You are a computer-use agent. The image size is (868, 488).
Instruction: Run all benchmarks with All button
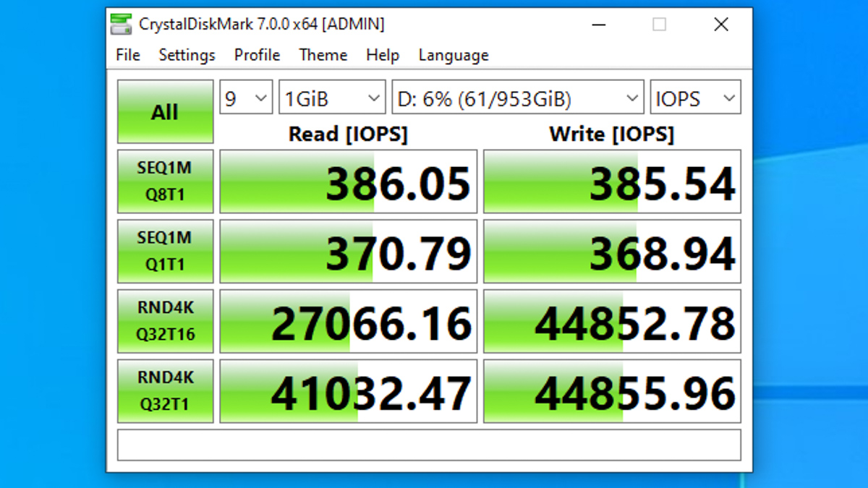click(x=165, y=111)
